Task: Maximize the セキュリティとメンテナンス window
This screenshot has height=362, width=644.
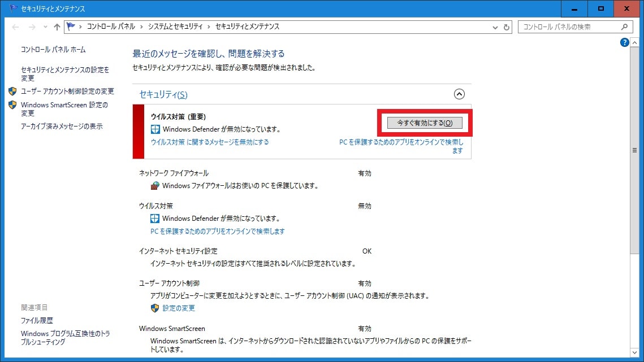Action: click(601, 8)
